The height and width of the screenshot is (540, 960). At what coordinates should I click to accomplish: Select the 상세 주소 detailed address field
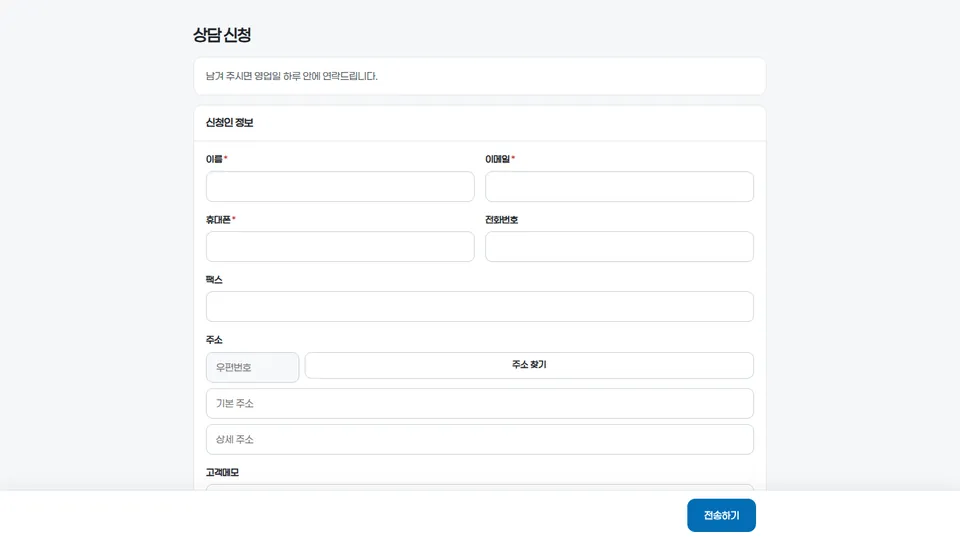[x=479, y=440]
